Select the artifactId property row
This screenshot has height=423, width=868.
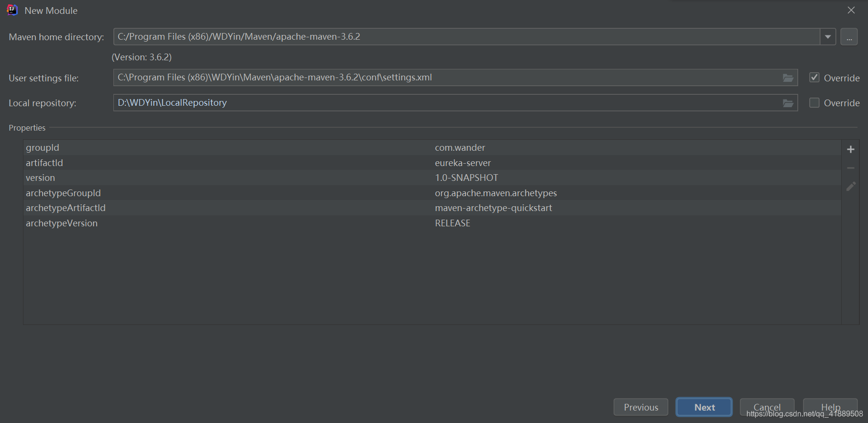tap(432, 163)
